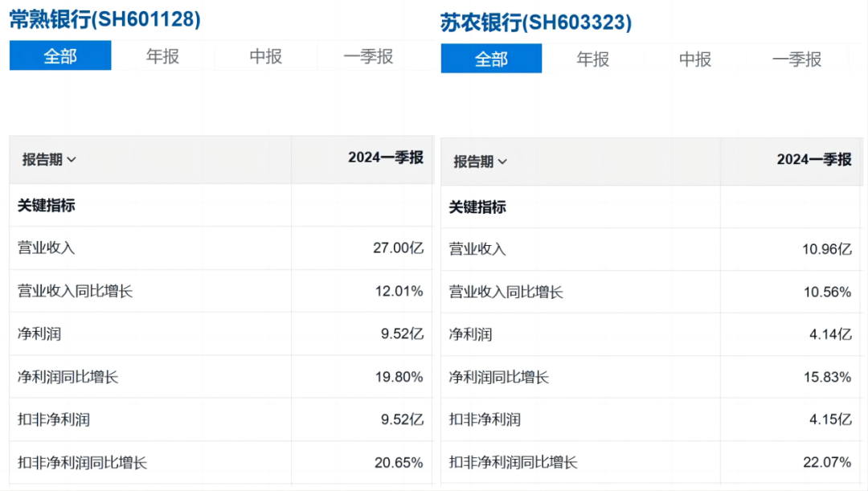Select 净利润 row label for 苏农银行
The height and width of the screenshot is (491, 868).
tap(470, 334)
